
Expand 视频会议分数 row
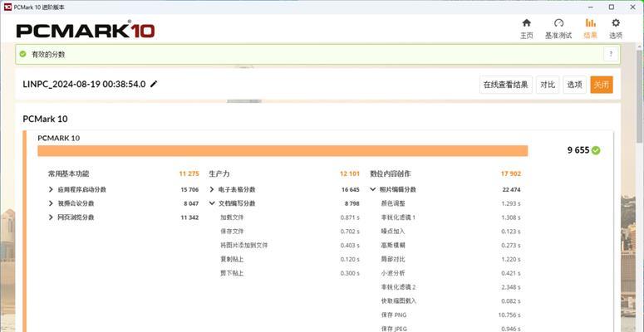click(51, 203)
